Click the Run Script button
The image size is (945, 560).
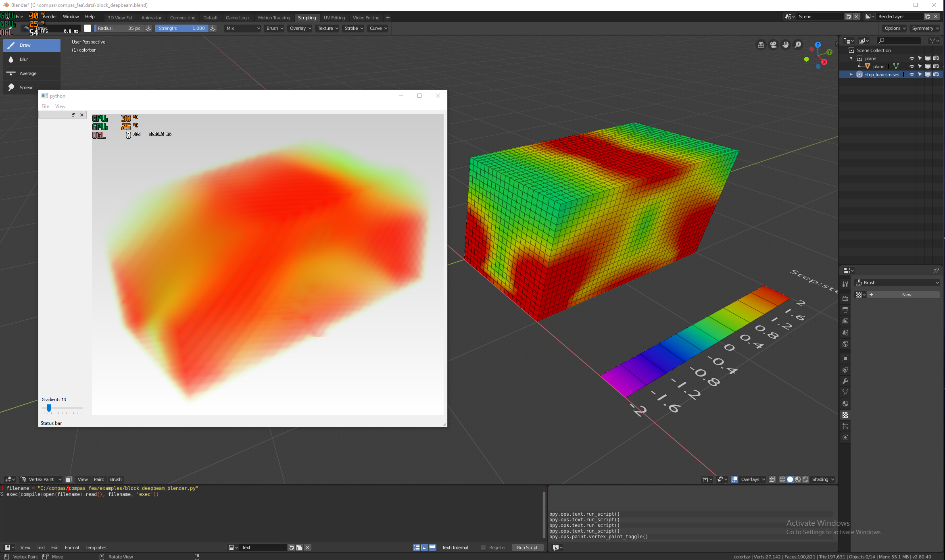click(528, 547)
